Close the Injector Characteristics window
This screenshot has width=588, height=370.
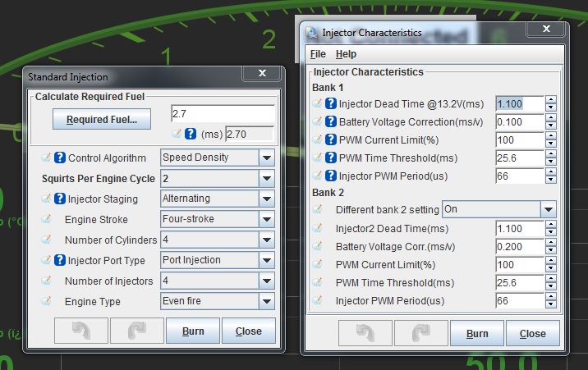pyautogui.click(x=546, y=29)
